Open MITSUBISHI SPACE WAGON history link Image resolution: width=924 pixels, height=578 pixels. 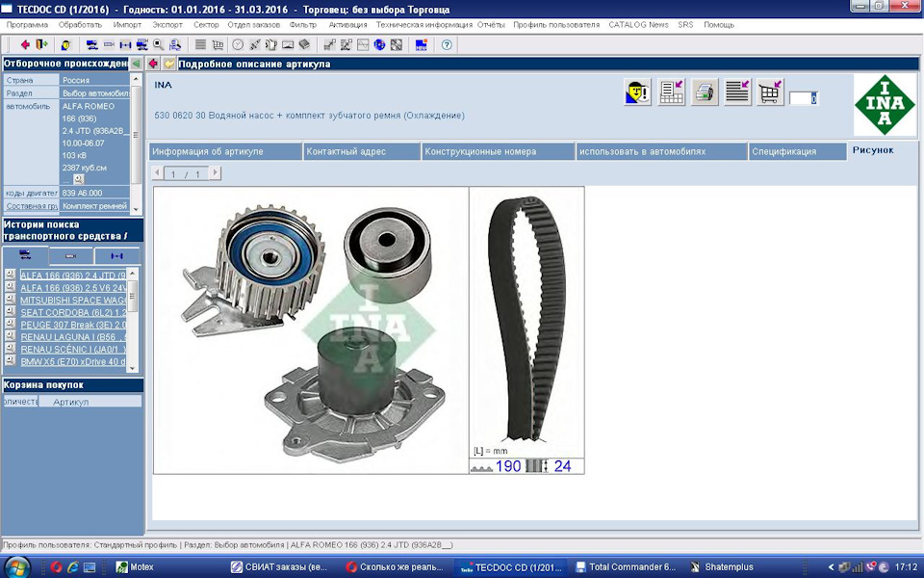73,300
